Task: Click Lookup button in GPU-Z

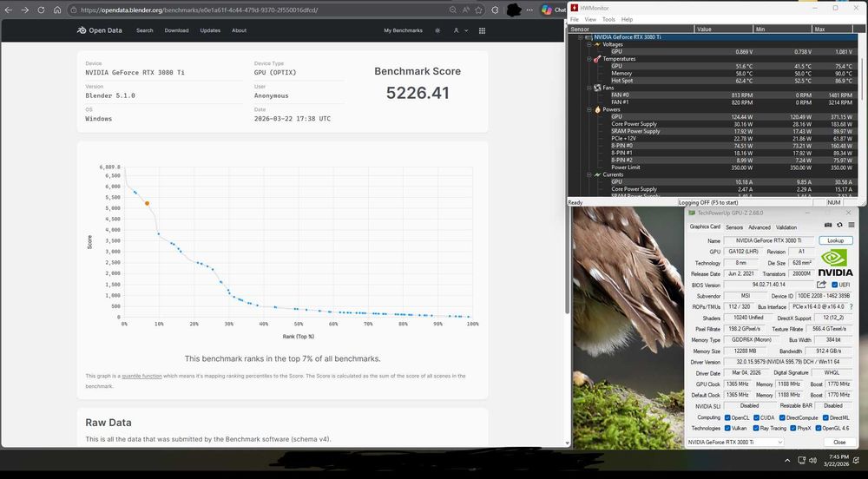Action: click(x=835, y=240)
